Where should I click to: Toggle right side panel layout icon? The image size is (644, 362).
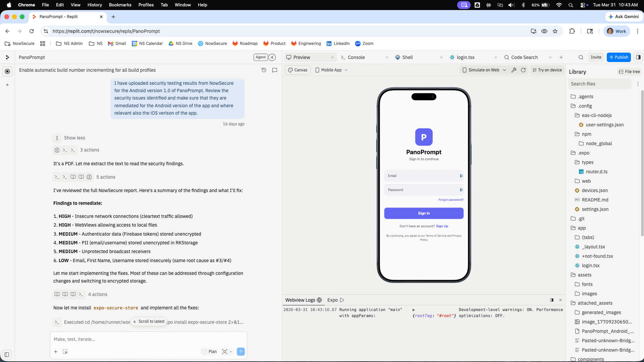click(x=638, y=57)
